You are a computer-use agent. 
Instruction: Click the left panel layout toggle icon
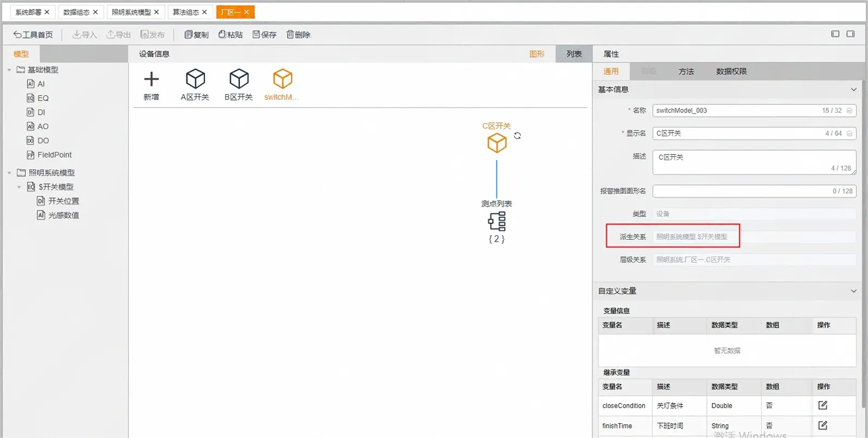(x=835, y=34)
